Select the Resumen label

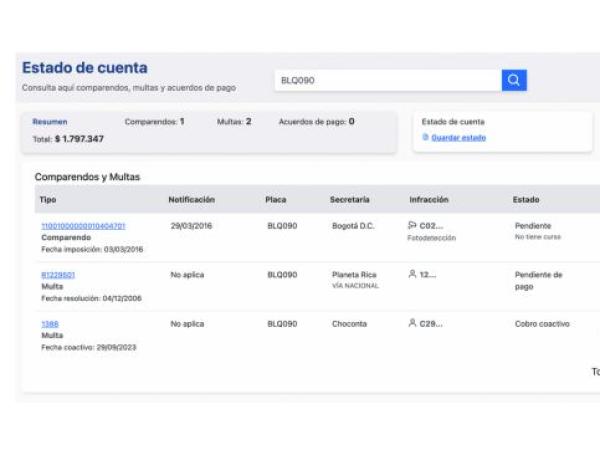50,122
